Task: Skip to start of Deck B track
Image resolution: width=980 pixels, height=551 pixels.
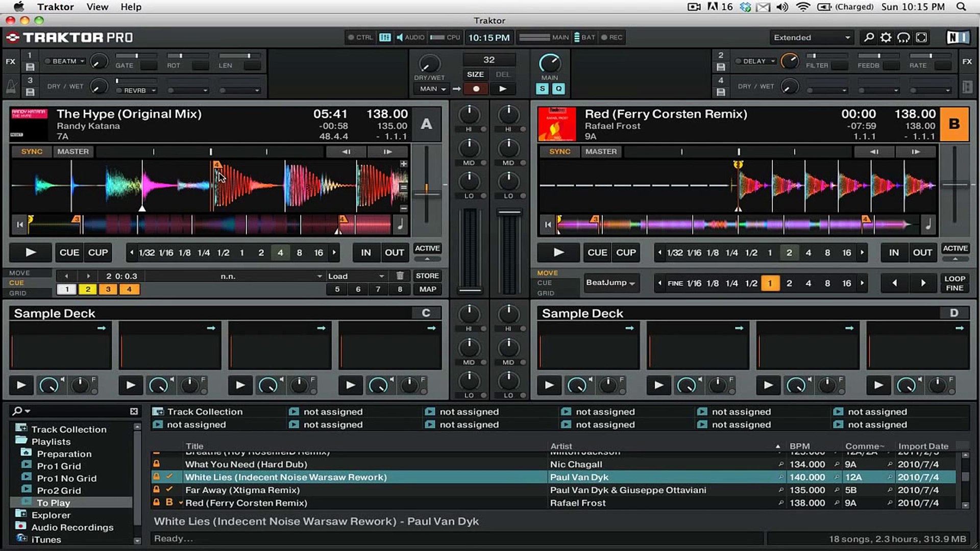Action: [x=548, y=224]
